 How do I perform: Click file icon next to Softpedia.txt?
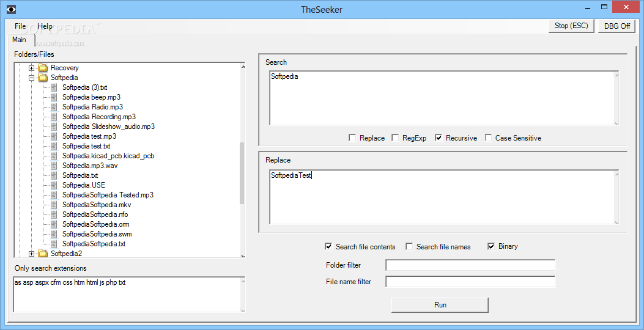pyautogui.click(x=54, y=175)
